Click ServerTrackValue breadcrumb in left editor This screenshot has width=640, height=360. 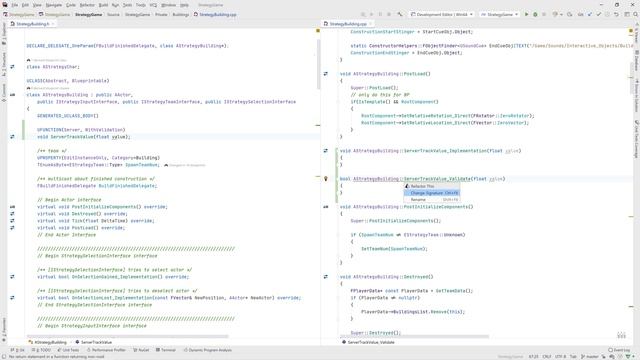point(93,342)
